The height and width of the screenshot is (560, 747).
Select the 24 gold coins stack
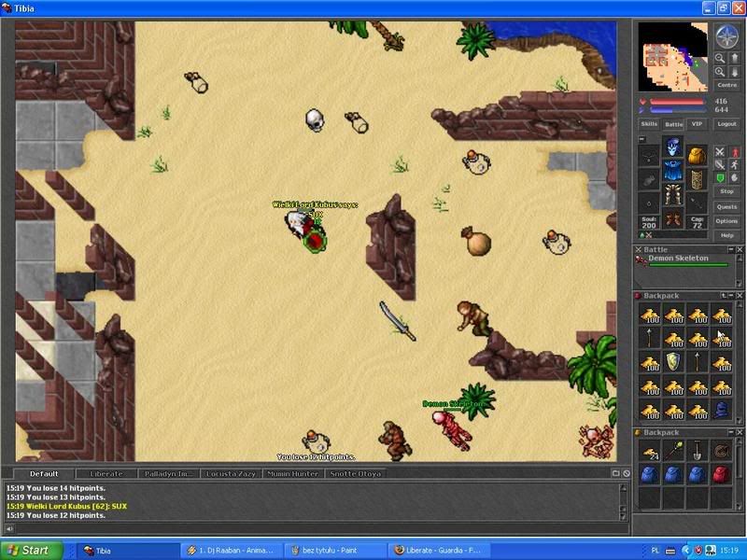tap(649, 451)
